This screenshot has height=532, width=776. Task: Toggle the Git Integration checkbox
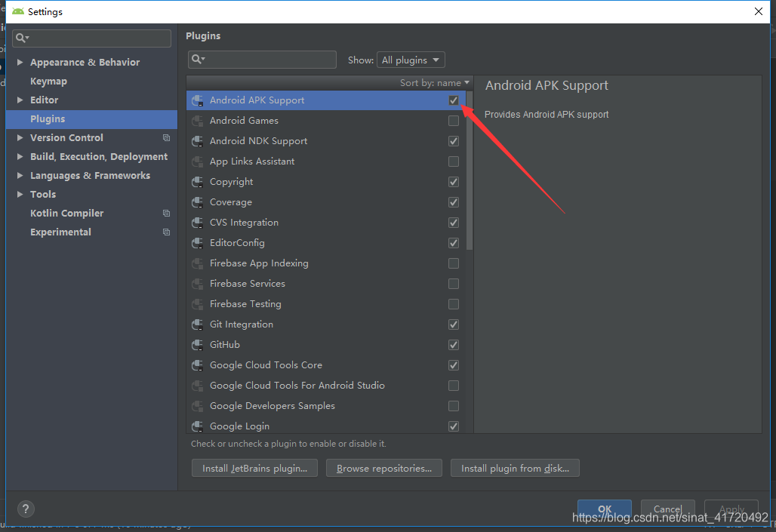click(x=454, y=324)
